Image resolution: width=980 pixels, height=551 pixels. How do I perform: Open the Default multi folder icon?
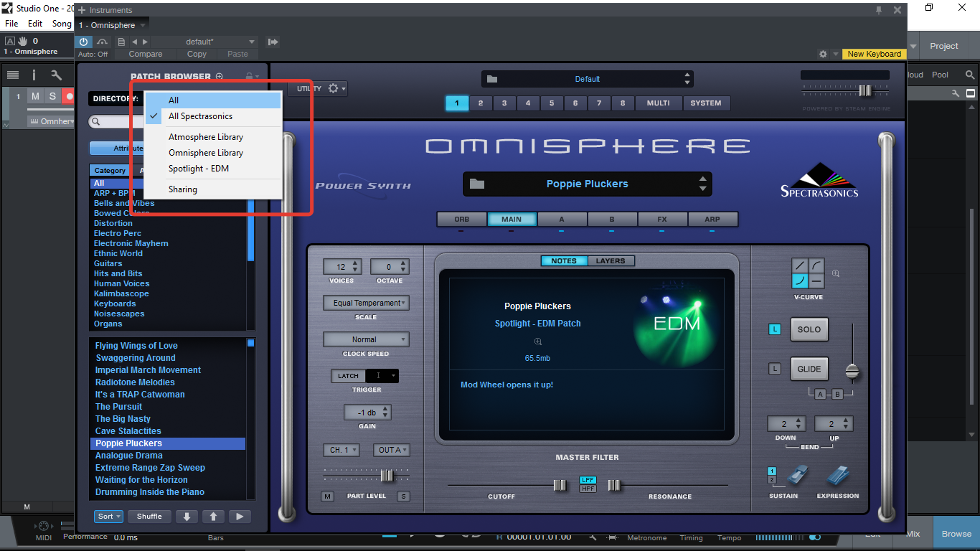(x=491, y=79)
